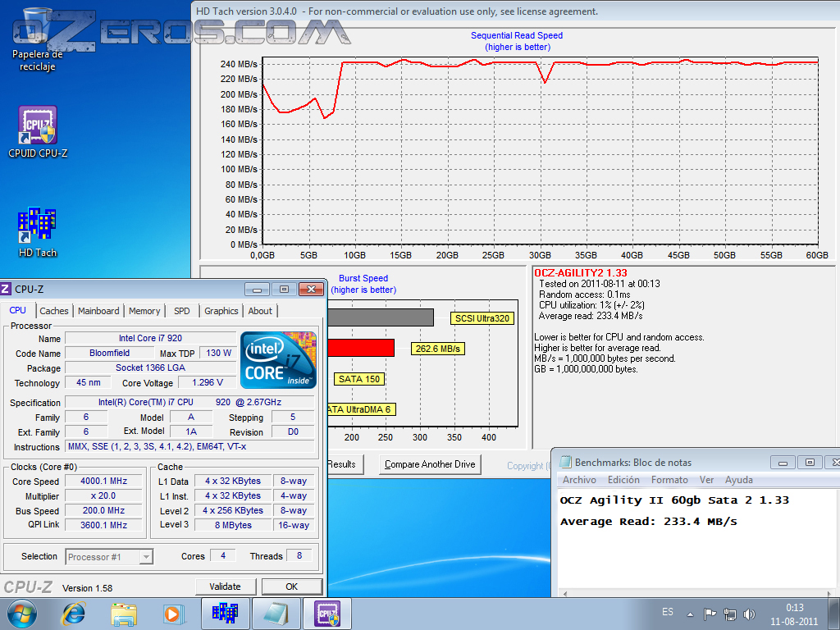Click the 200.0 MHz bus speed value
Screen dimensions: 840x630
pyautogui.click(x=104, y=510)
